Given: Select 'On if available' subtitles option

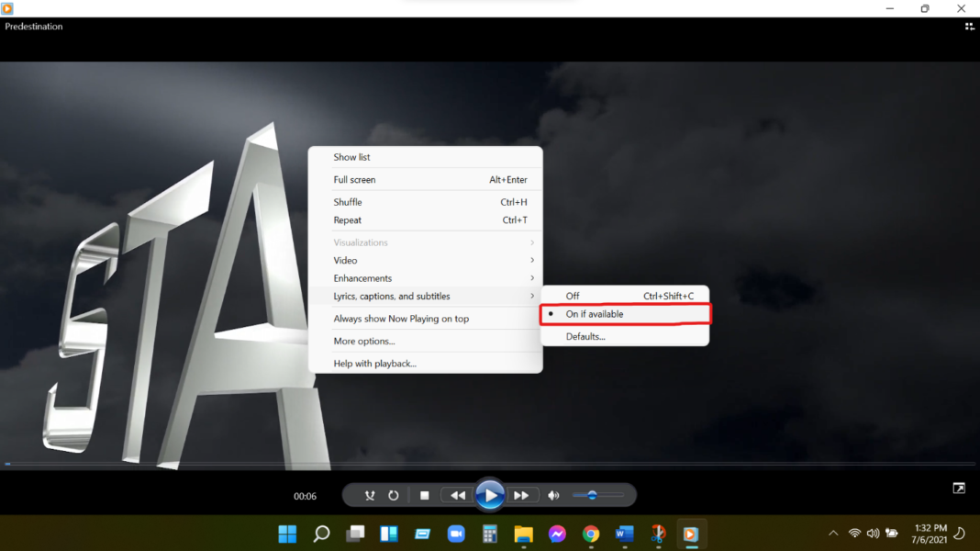Looking at the screenshot, I should (595, 313).
